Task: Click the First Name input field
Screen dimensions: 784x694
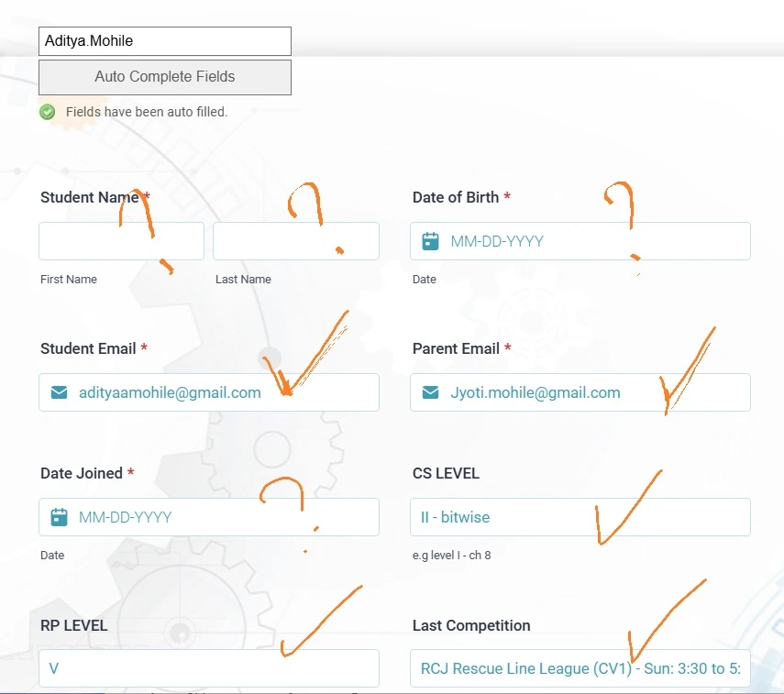Action: click(122, 241)
